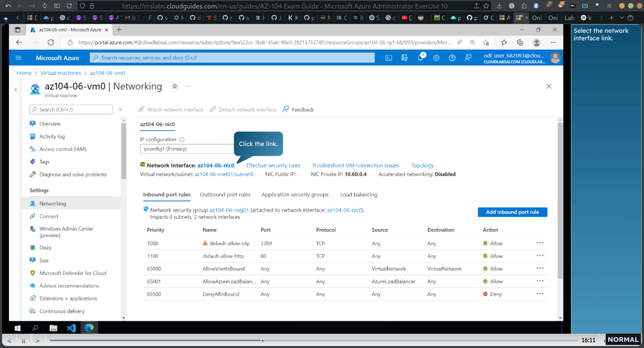Open az104-06-vnet01/subnet0 link

click(x=224, y=174)
